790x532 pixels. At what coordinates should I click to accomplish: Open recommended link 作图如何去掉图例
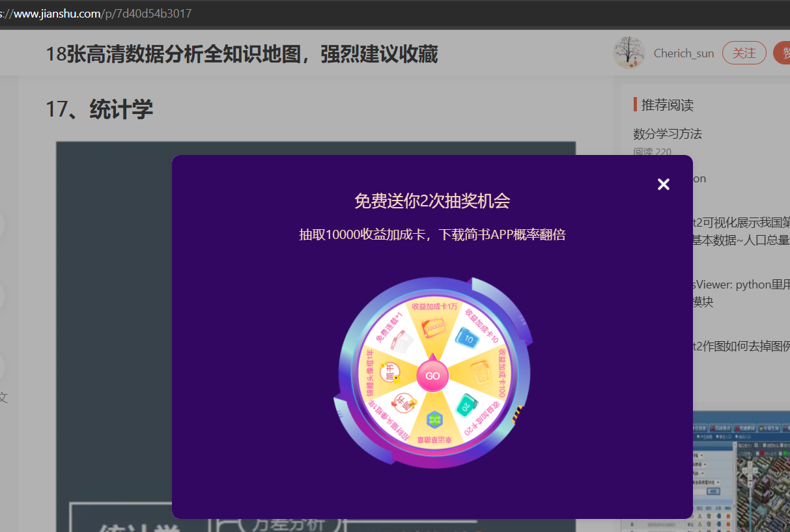coord(741,346)
